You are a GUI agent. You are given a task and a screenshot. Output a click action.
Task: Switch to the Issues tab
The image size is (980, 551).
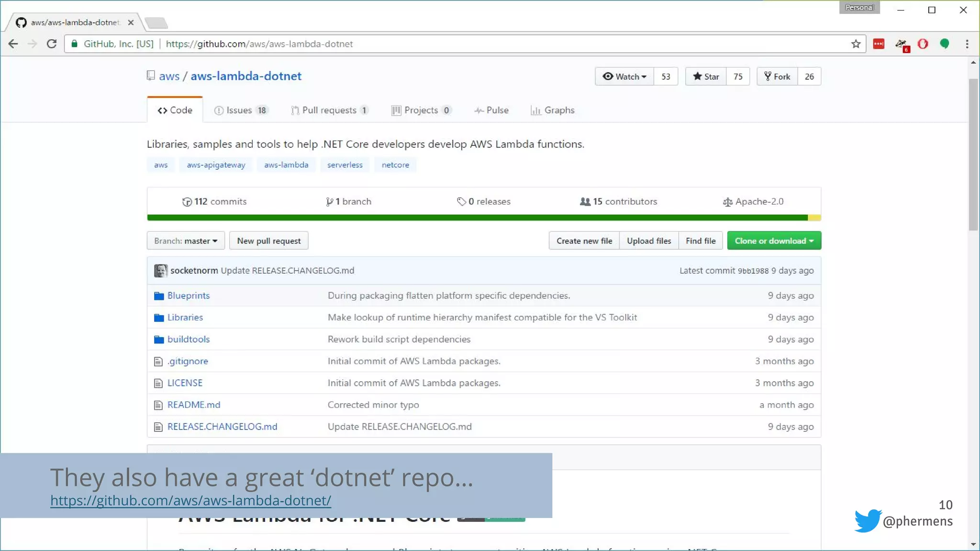point(241,110)
